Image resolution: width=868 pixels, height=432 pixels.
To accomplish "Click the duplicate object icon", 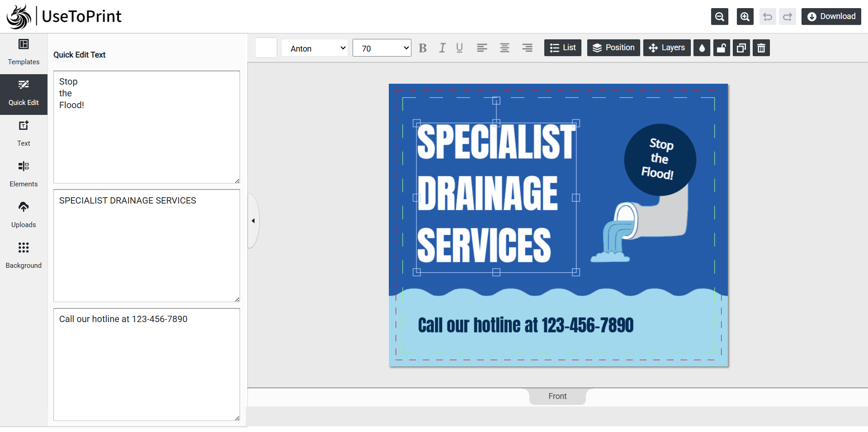I will click(x=741, y=48).
